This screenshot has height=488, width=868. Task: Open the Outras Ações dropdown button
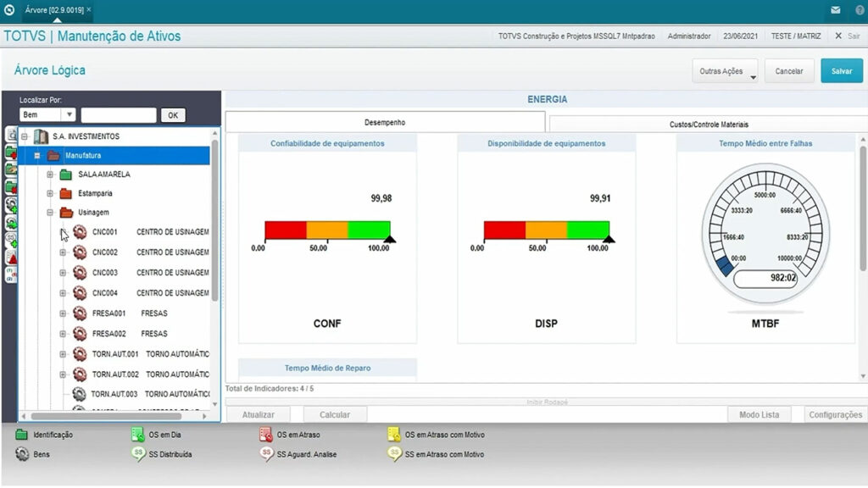[x=725, y=71]
